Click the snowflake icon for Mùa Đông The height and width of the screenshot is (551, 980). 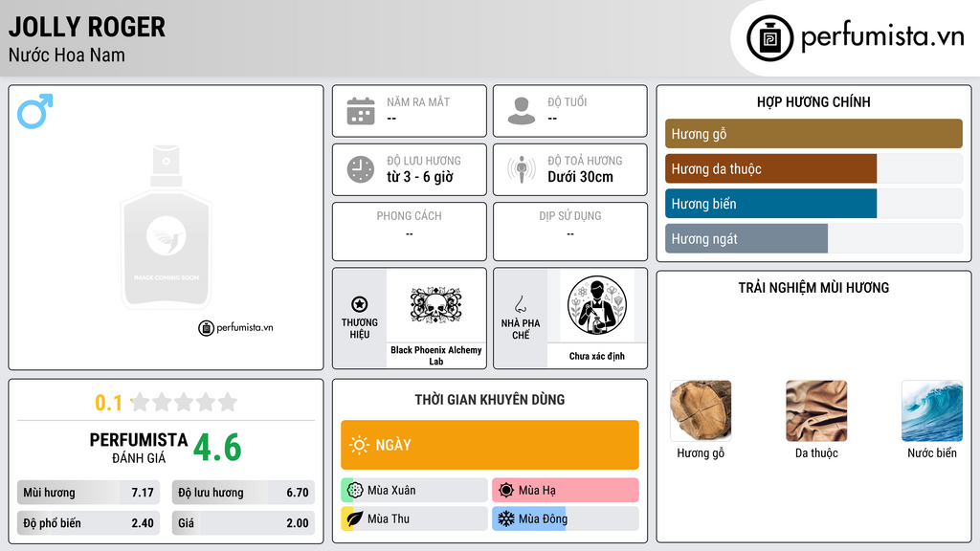[506, 518]
